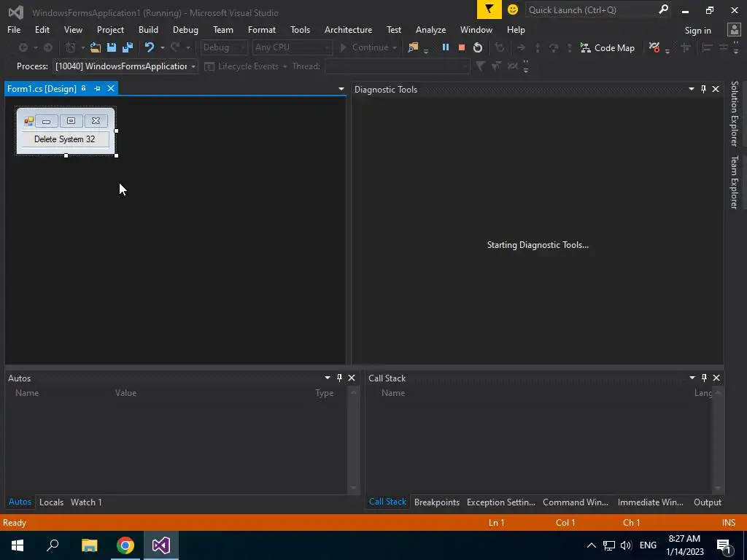Click the account picture icon beside Sign in
747x560 pixels.
pos(734,30)
